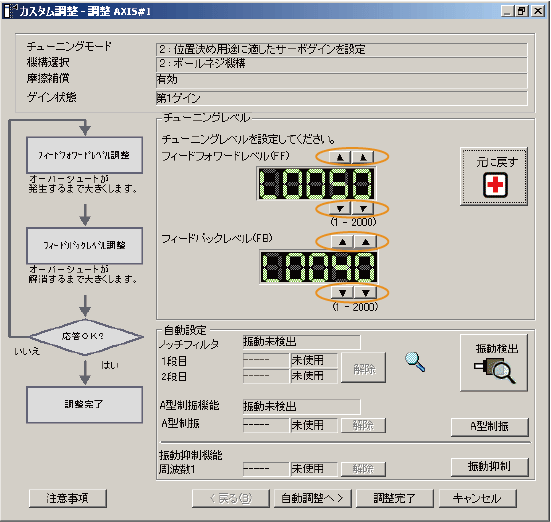Click the 応答OK? decision diamond
This screenshot has width=551, height=522.
pos(86,337)
